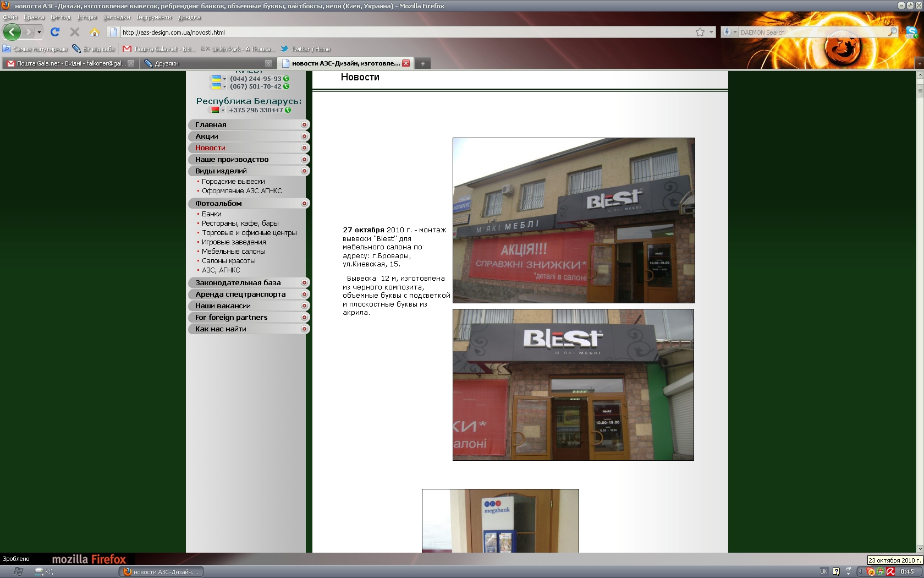Viewport: 924px width, 578px height.
Task: Open 'Мебельные салоны' photo album link
Action: point(234,252)
